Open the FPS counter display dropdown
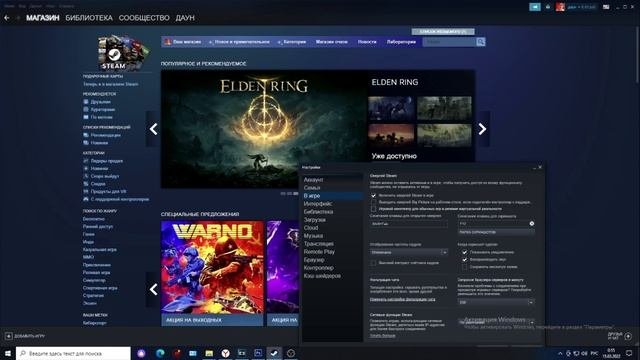Screen dimensions: 640x360 pos(409,252)
